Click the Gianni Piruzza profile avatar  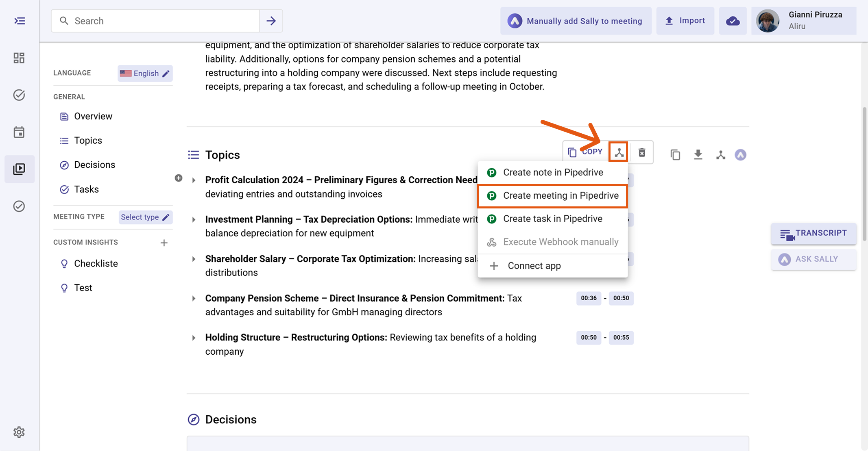[768, 21]
